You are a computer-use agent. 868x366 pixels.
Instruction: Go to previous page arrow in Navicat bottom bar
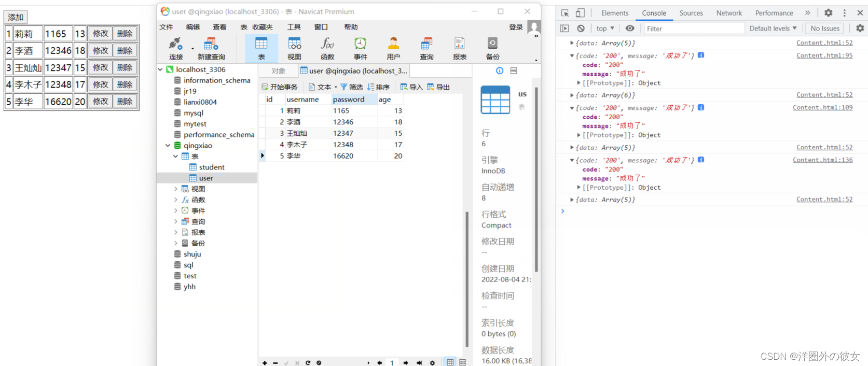[x=379, y=363]
